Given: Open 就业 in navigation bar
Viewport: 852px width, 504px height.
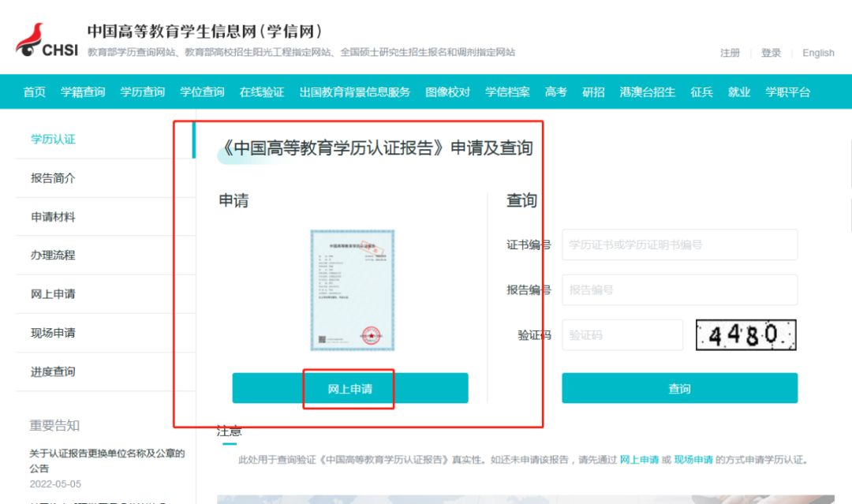Looking at the screenshot, I should (x=739, y=91).
